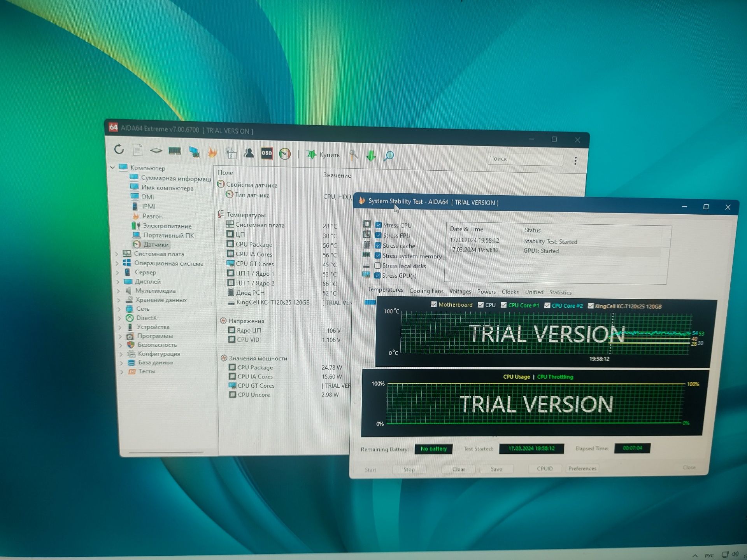The width and height of the screenshot is (747, 560).
Task: Collapse the Компьютер tree node
Action: 112,168
